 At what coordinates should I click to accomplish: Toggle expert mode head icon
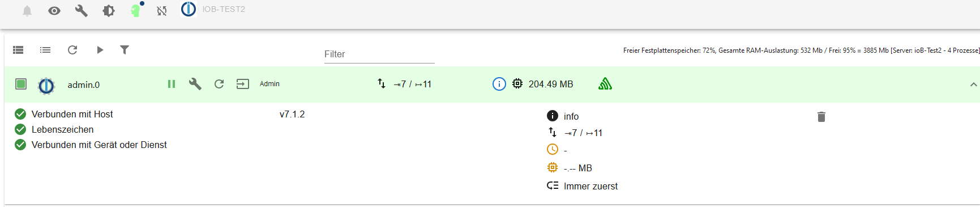pos(136,10)
